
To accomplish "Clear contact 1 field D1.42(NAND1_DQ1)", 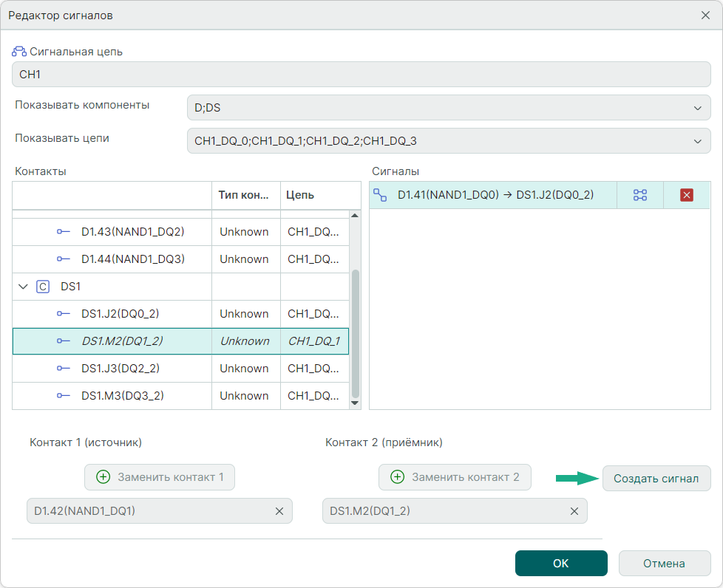I will pos(279,511).
